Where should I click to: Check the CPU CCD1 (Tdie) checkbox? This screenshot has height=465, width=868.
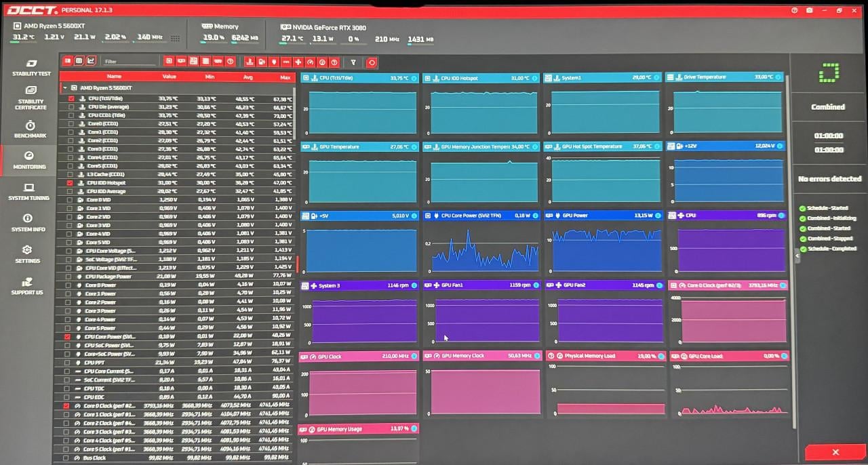[71, 115]
